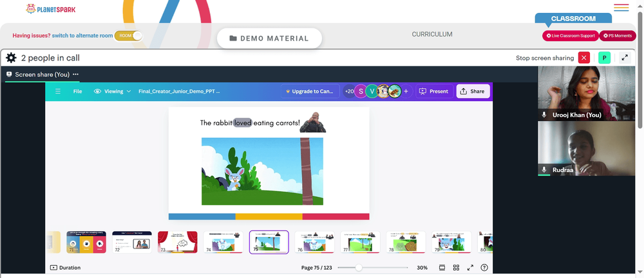Click the PlanetSpark logo
The width and height of the screenshot is (644, 278).
tap(50, 9)
